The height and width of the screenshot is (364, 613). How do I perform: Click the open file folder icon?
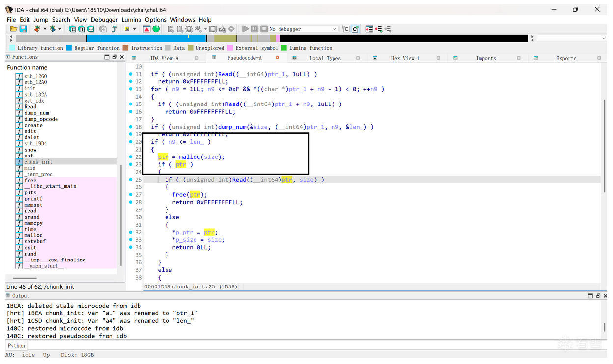point(14,29)
